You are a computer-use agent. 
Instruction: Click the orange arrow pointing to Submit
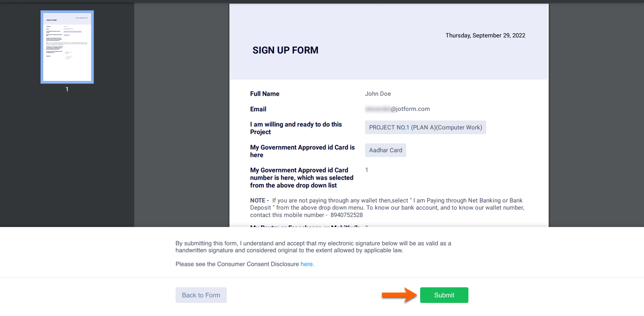coord(398,295)
